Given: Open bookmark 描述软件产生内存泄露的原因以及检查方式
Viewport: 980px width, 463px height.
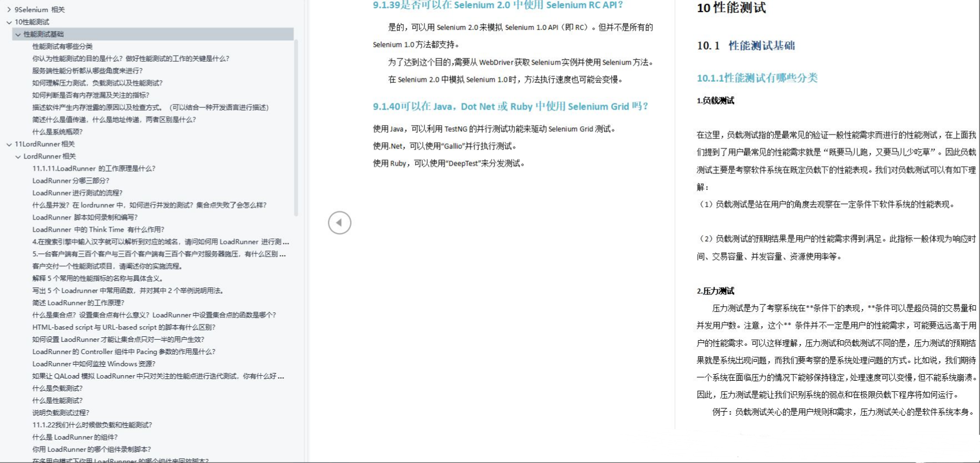Looking at the screenshot, I should pyautogui.click(x=151, y=107).
